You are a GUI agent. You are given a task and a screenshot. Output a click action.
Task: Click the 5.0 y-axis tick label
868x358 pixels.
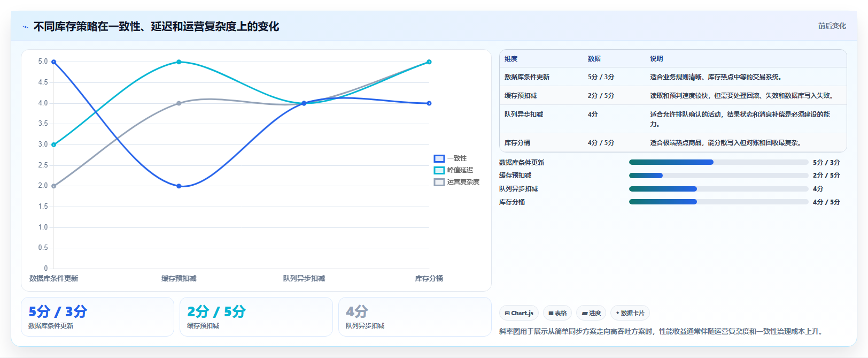(43, 62)
